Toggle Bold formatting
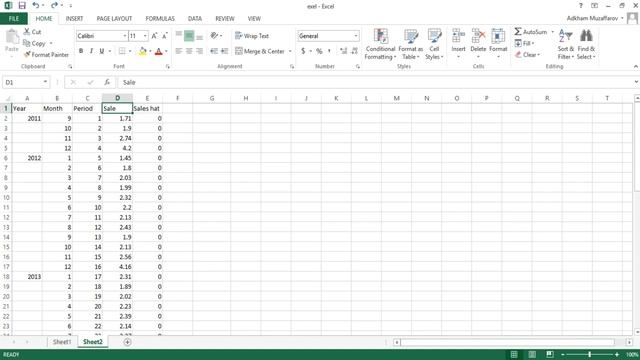Viewport: 640px width, 360px height. tap(81, 51)
